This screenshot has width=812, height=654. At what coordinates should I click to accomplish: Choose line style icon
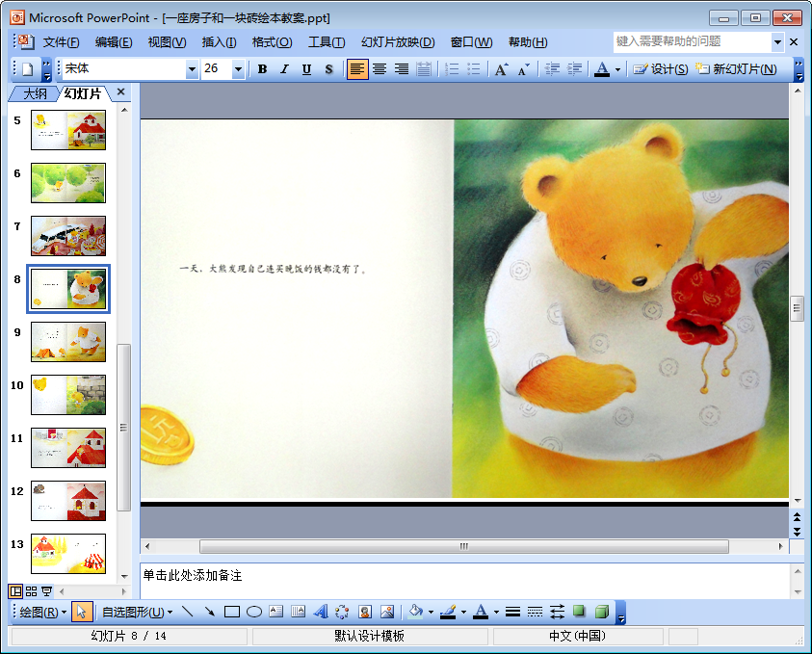coord(512,612)
